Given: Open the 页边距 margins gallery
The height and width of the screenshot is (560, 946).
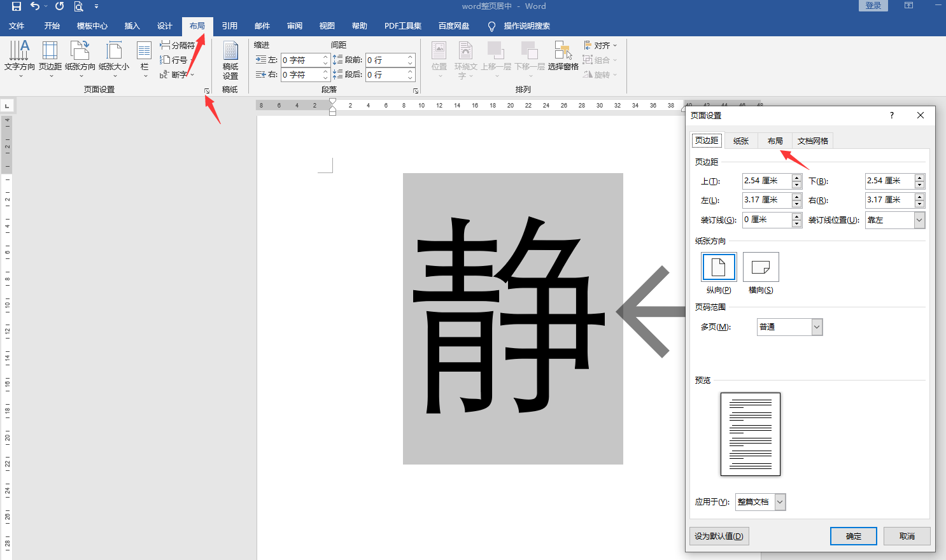Looking at the screenshot, I should point(50,59).
